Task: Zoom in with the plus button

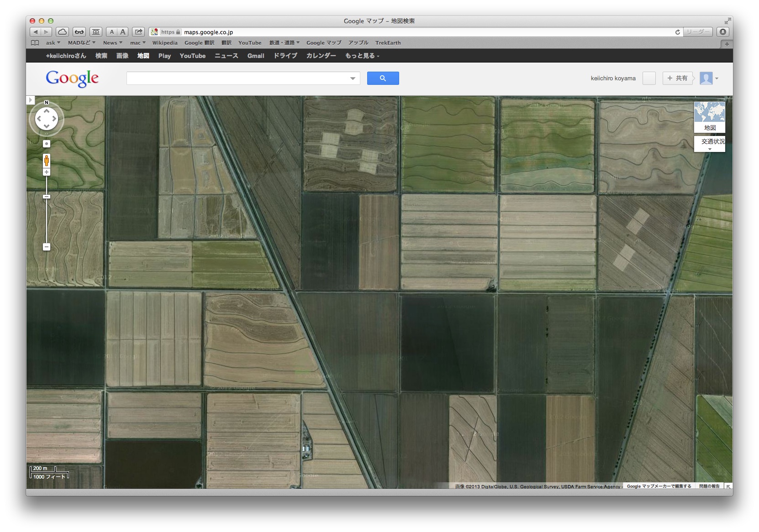Action: pos(47,172)
